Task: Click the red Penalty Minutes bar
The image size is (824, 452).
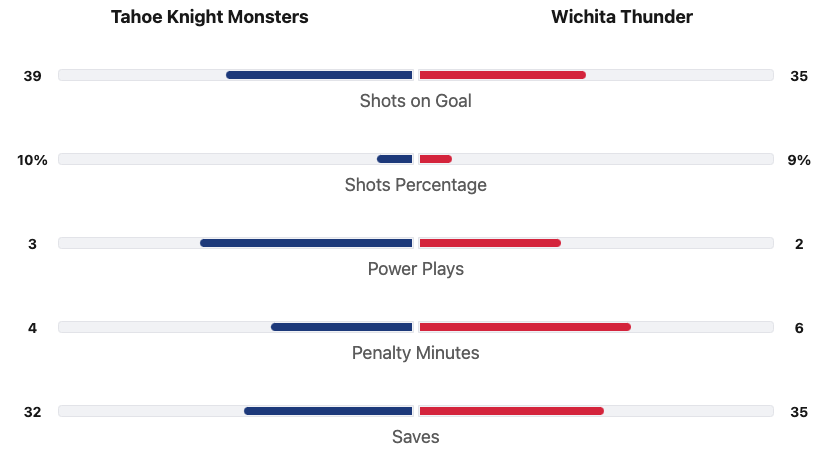Action: [x=525, y=327]
